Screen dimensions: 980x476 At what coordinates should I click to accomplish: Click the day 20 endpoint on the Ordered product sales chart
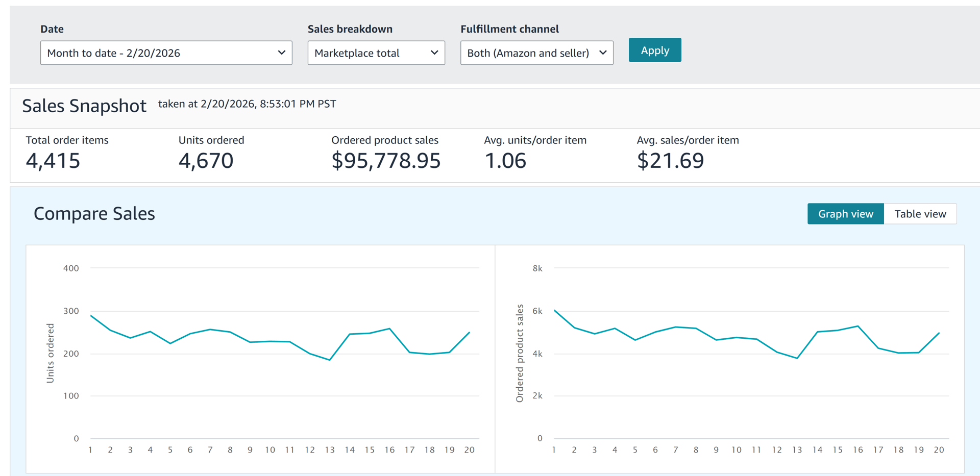click(x=939, y=333)
